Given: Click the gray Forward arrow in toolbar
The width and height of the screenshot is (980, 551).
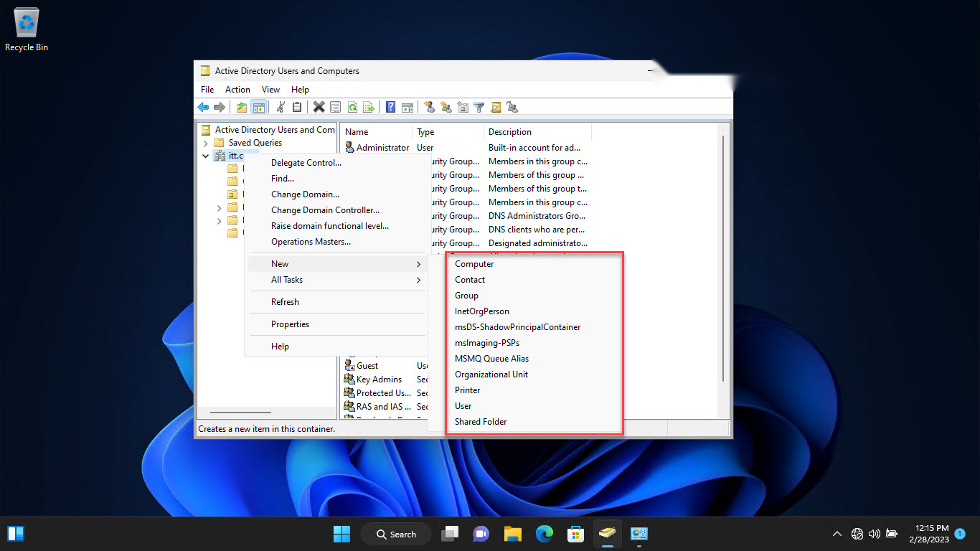Looking at the screenshot, I should point(220,107).
